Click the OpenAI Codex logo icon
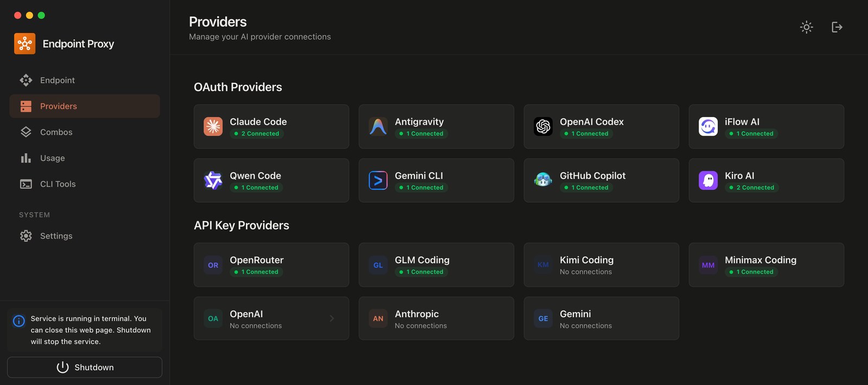Image resolution: width=868 pixels, height=385 pixels. tap(543, 126)
